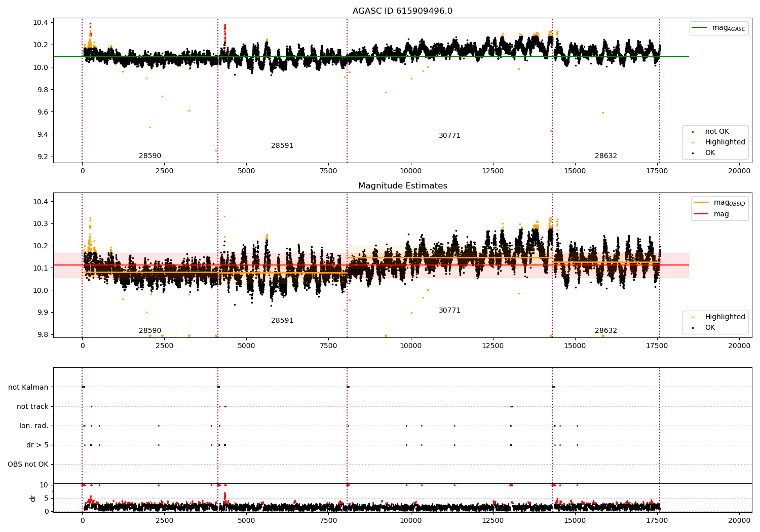Select the mag OBSID legend label
This screenshot has width=760, height=532.
coord(730,203)
